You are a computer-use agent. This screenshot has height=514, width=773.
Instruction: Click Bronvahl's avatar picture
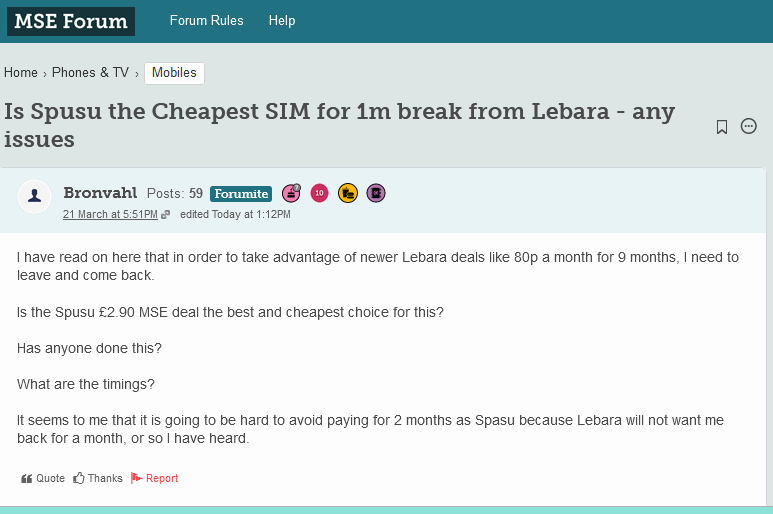click(35, 197)
